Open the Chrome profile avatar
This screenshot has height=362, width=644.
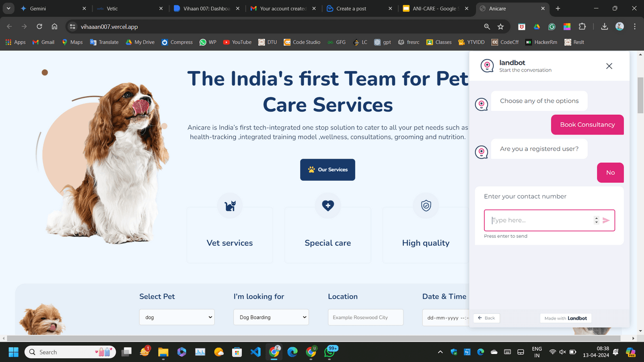619,27
